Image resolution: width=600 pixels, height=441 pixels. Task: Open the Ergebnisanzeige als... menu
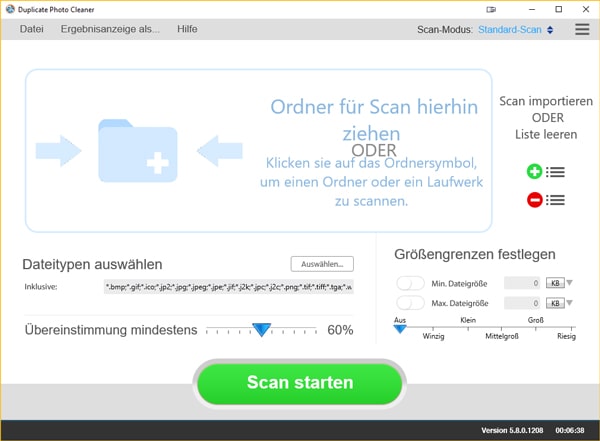pos(110,30)
